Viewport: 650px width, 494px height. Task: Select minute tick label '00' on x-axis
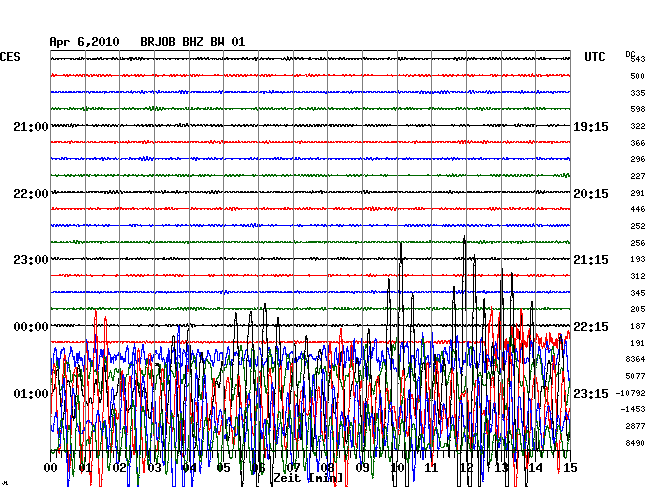click(x=51, y=468)
